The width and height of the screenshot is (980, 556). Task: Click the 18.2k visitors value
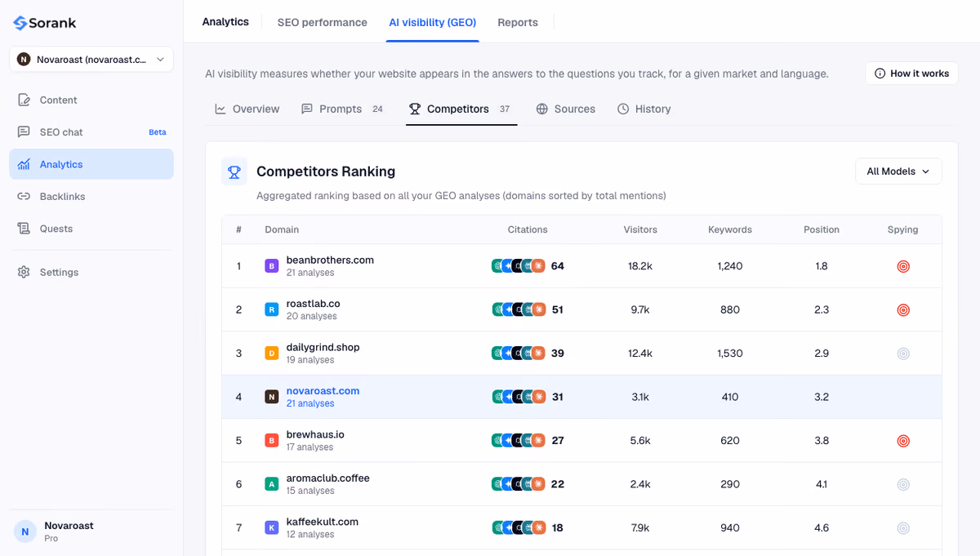640,266
